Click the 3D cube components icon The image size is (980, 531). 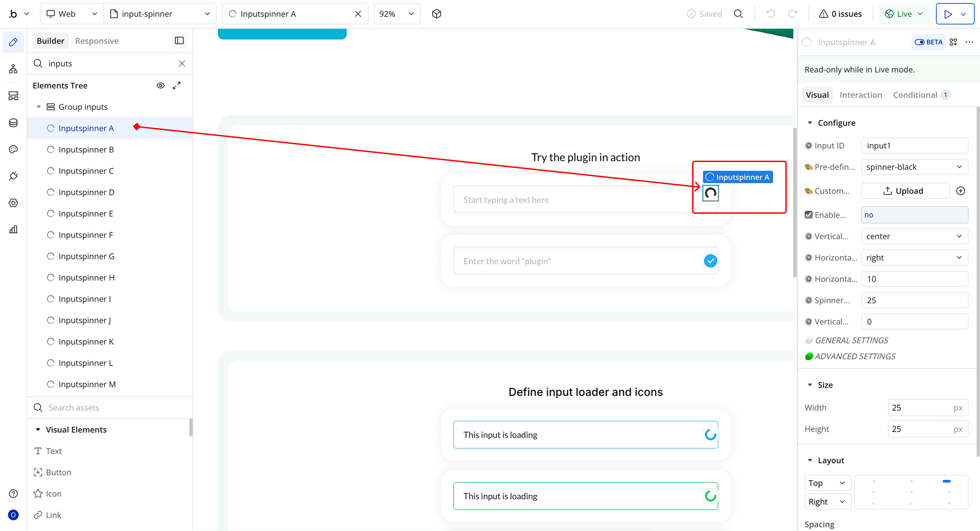point(436,14)
